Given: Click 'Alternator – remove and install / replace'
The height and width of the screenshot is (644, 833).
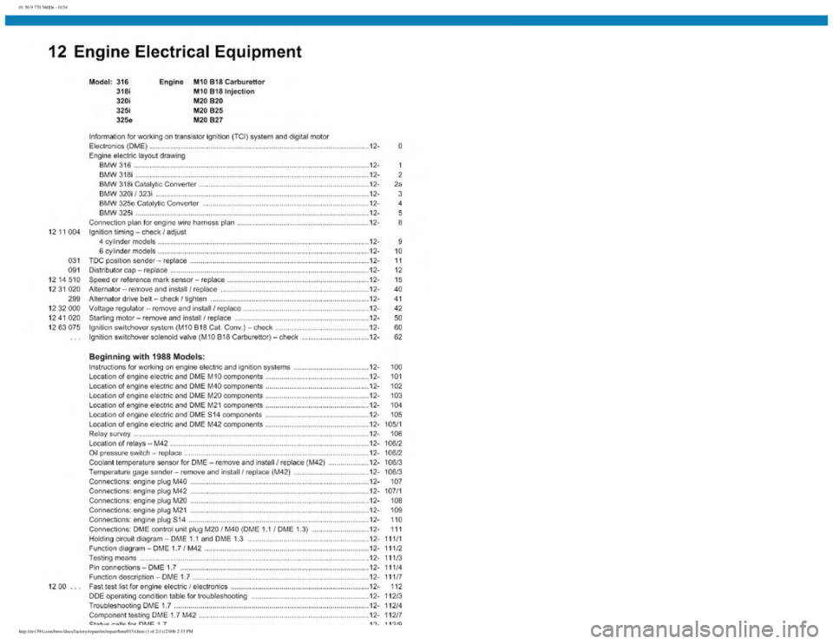Looking at the screenshot, I should coord(246,290).
